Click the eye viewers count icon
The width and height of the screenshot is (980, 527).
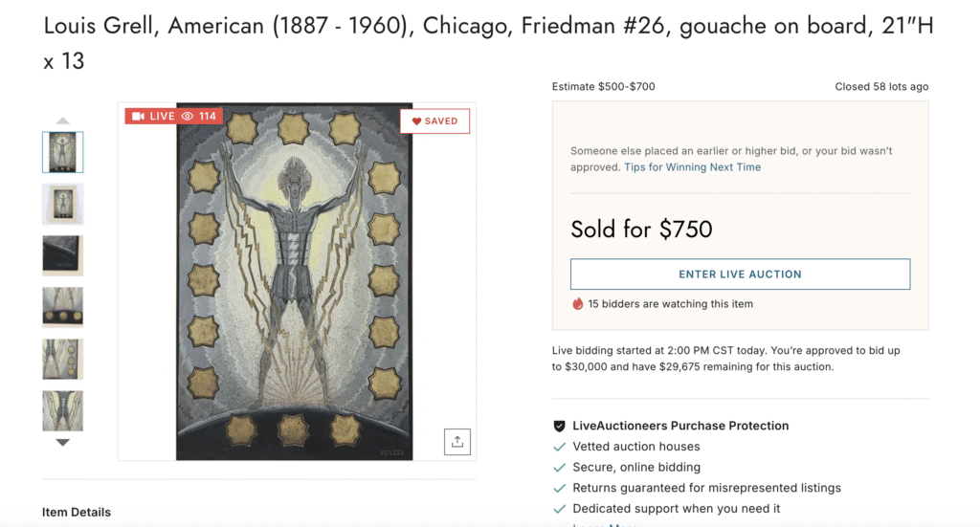pos(188,117)
